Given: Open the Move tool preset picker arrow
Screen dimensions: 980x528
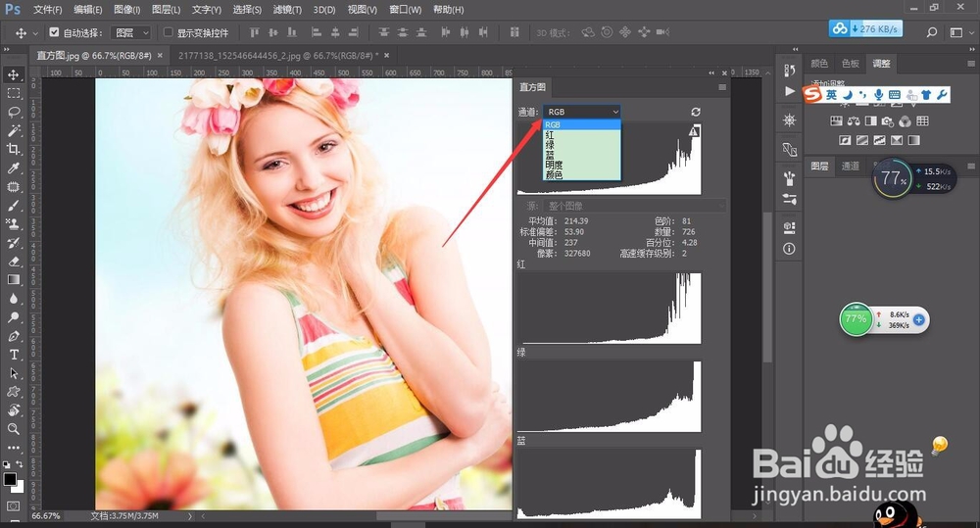Looking at the screenshot, I should click(x=35, y=32).
